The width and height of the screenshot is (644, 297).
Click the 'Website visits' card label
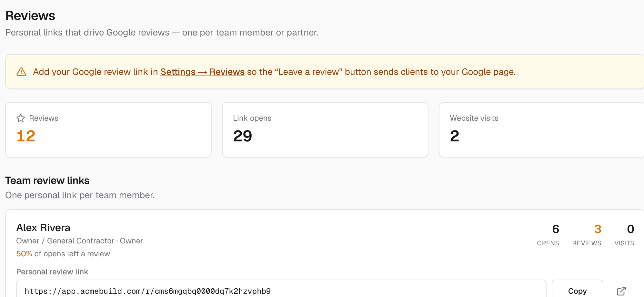tap(474, 118)
